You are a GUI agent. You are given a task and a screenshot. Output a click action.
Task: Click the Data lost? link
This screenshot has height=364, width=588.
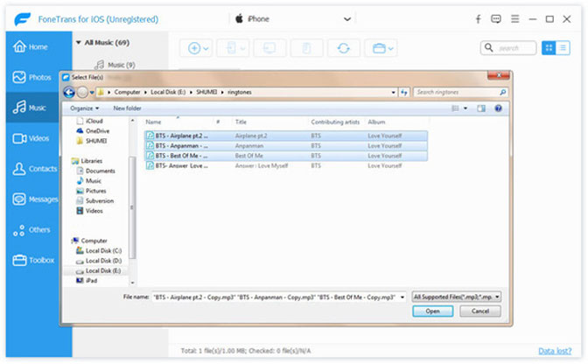tap(555, 351)
